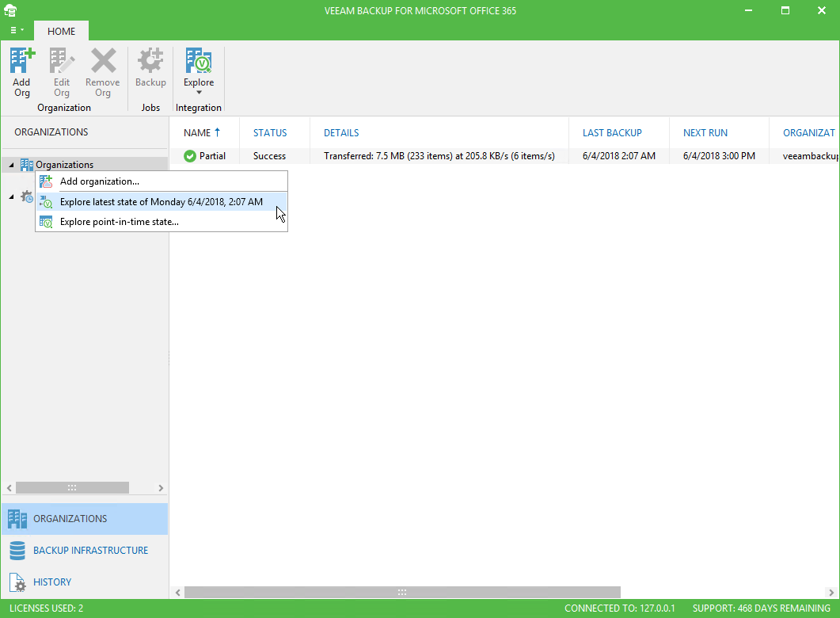Screen dimensions: 840x618
Task: Click the job list horizontal scrollbar thumb
Action: [402, 593]
